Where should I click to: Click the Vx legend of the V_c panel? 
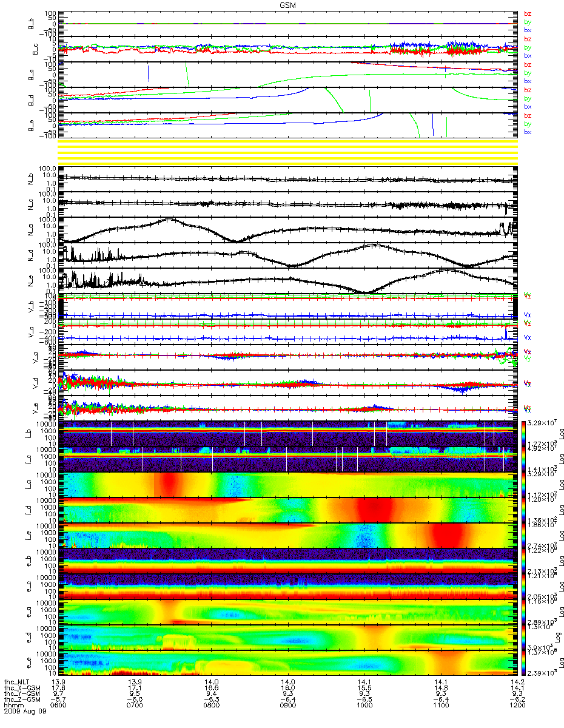[x=528, y=337]
